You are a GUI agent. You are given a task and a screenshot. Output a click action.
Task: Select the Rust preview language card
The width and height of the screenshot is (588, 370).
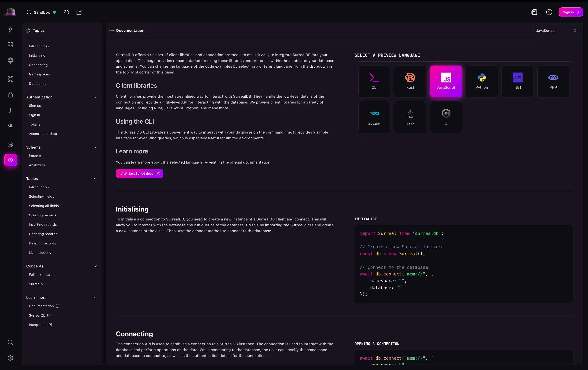tap(410, 81)
